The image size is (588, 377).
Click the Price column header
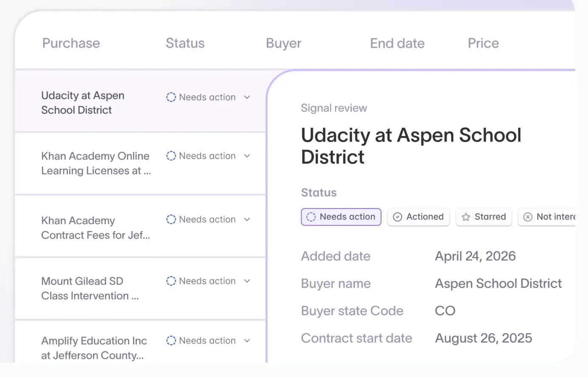pyautogui.click(x=483, y=43)
